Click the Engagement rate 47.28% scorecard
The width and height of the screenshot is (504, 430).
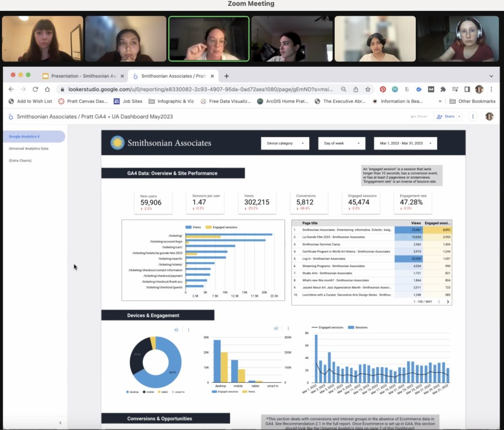[413, 202]
